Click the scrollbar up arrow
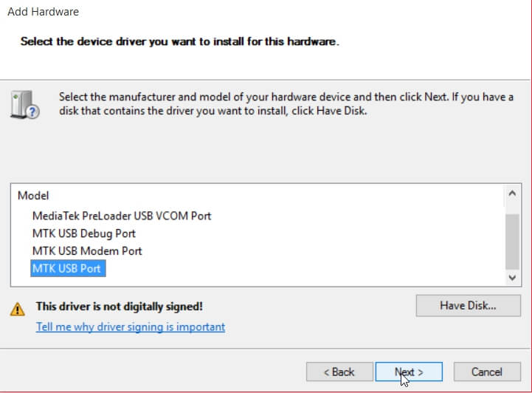This screenshot has height=393, width=532. [512, 194]
